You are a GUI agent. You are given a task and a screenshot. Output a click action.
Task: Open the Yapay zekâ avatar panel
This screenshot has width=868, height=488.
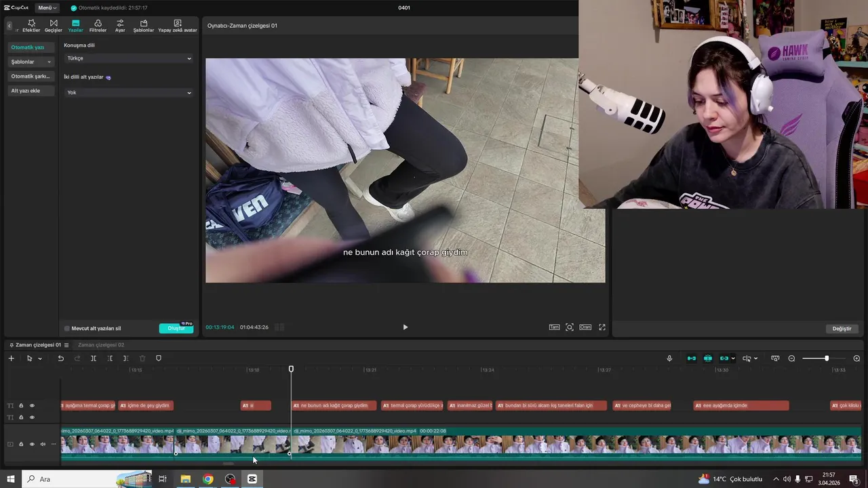pos(178,26)
